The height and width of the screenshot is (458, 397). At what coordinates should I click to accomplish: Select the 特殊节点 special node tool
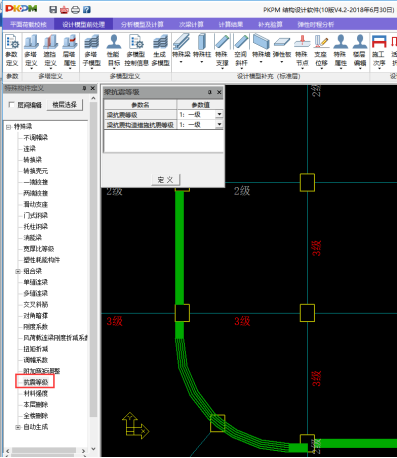pos(302,50)
